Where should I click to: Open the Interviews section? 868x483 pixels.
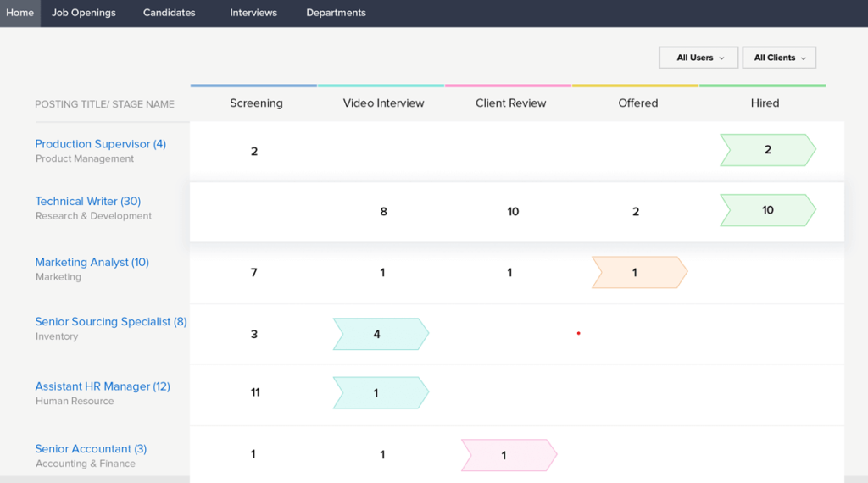(x=253, y=13)
